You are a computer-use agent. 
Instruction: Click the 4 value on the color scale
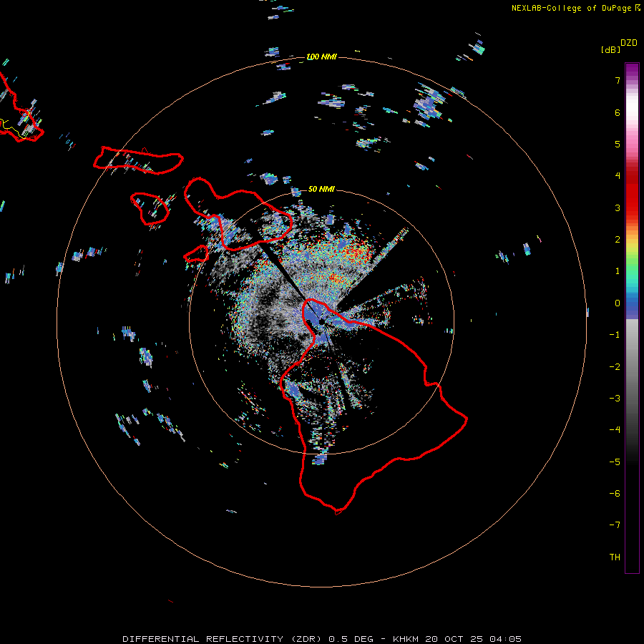click(x=618, y=176)
